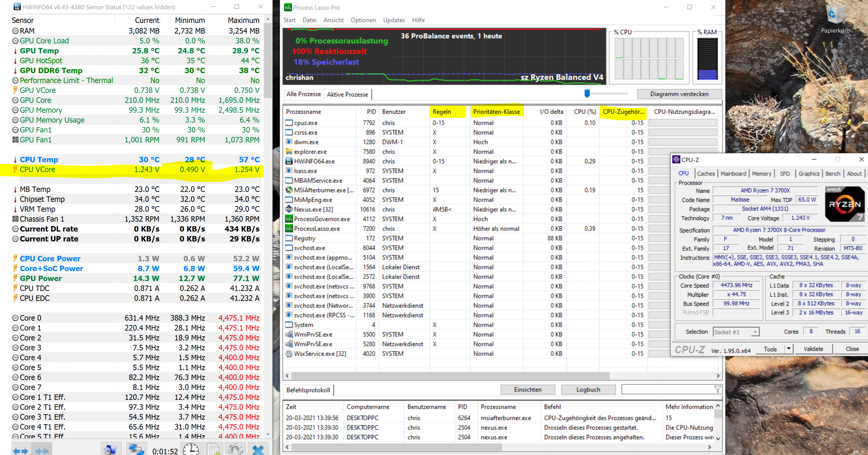Click HWiNFO collapse sensors arrows icon
This screenshot has height=455, width=868.
point(42,450)
